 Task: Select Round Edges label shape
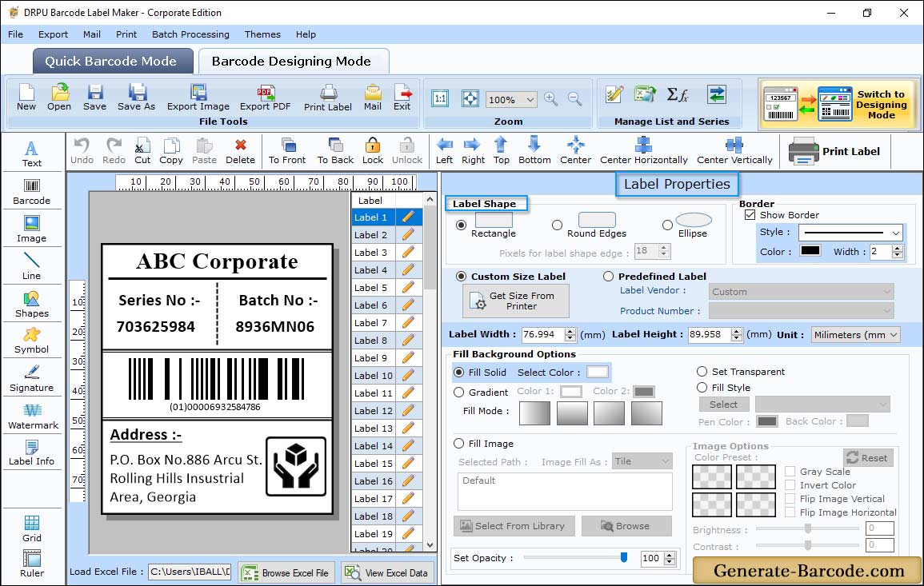pyautogui.click(x=557, y=225)
